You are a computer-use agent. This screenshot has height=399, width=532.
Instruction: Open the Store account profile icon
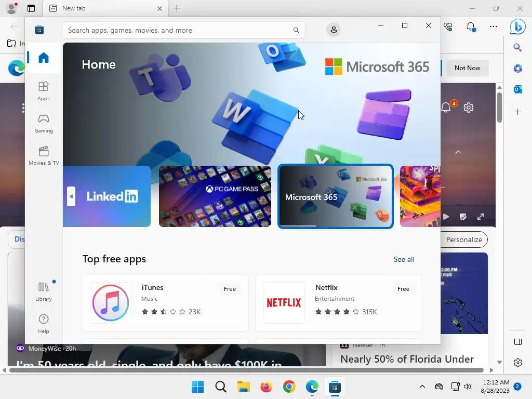334,30
